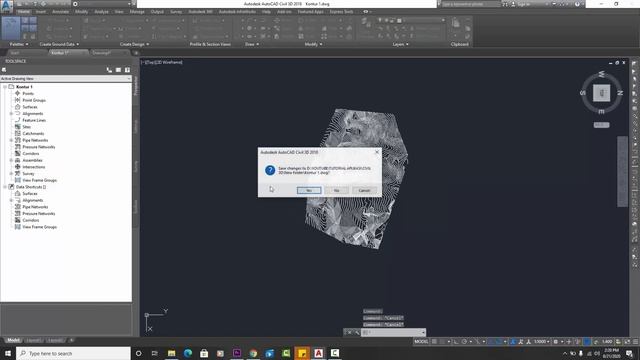Click the Help question mark icon in title bar
The image size is (640, 360).
click(577, 4)
